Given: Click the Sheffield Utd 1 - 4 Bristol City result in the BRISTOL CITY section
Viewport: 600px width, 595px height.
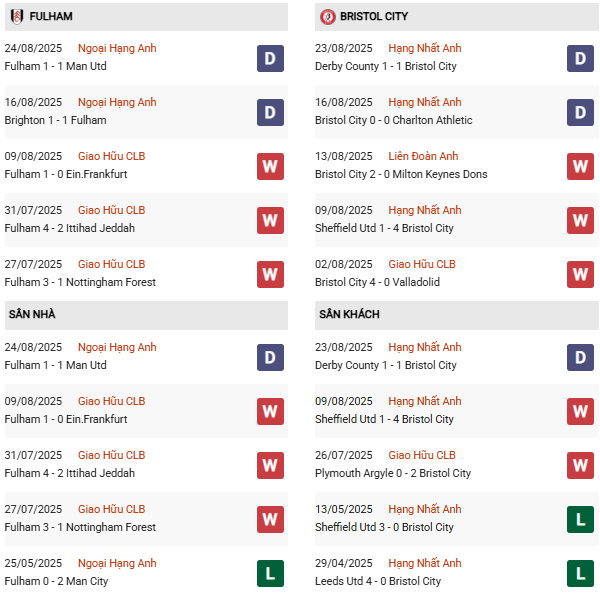Looking at the screenshot, I should 384,228.
